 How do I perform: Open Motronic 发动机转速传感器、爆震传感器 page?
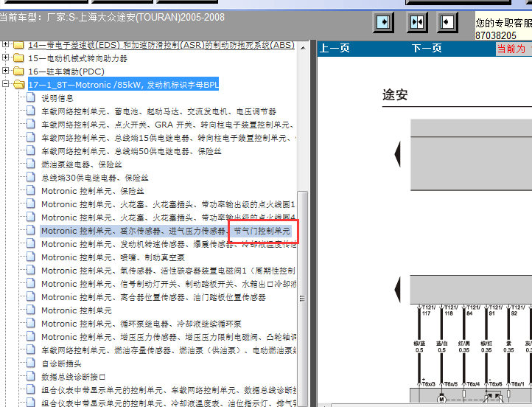point(168,244)
